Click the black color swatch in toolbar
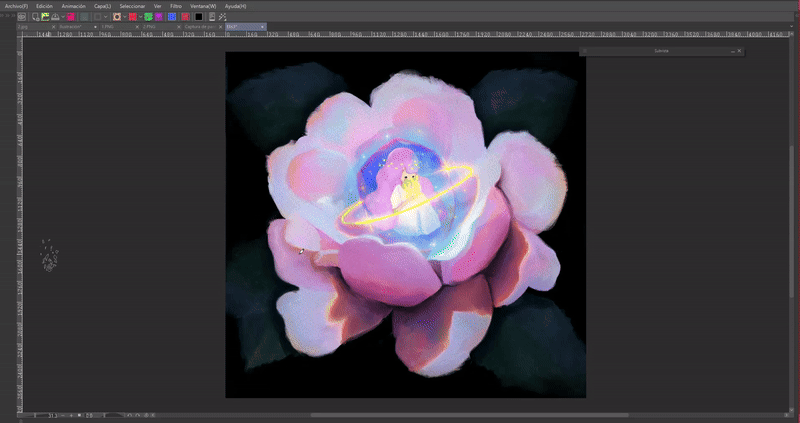 (198, 17)
